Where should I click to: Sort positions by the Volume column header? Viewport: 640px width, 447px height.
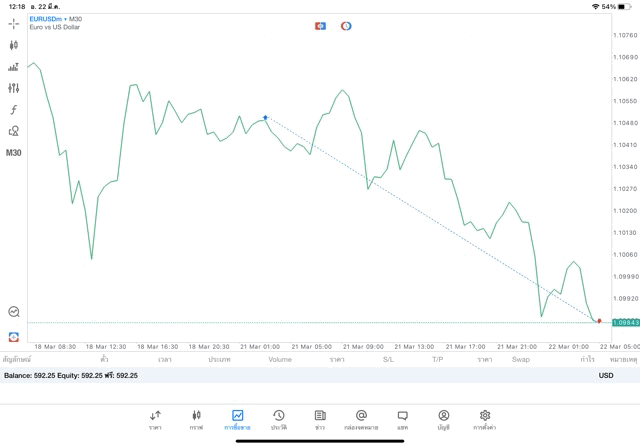pyautogui.click(x=280, y=359)
